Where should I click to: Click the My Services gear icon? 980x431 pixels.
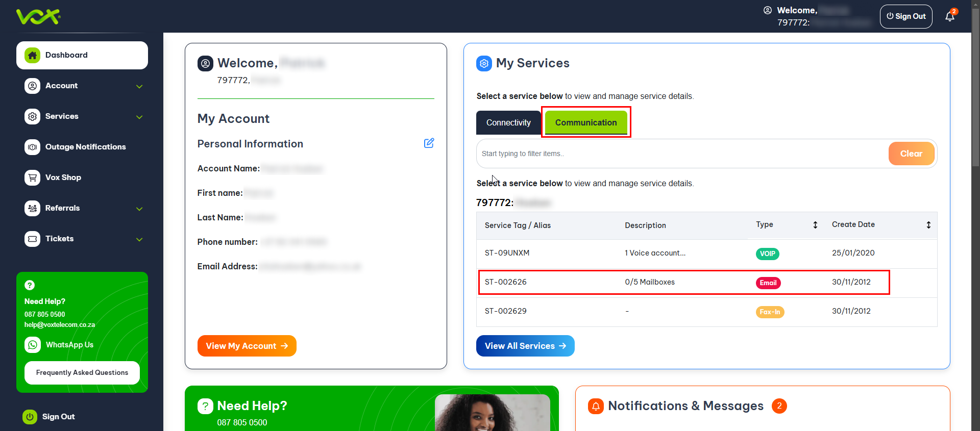pyautogui.click(x=484, y=63)
